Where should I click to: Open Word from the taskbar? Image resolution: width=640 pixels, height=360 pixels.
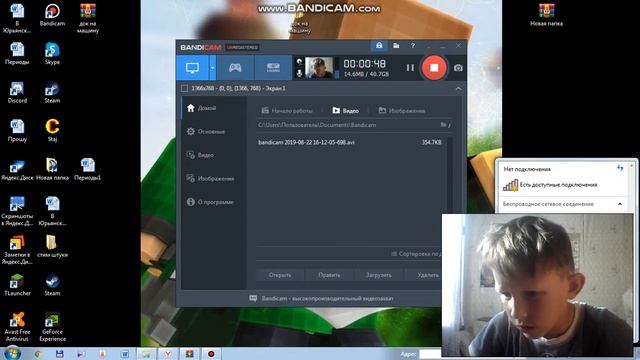[x=124, y=354]
